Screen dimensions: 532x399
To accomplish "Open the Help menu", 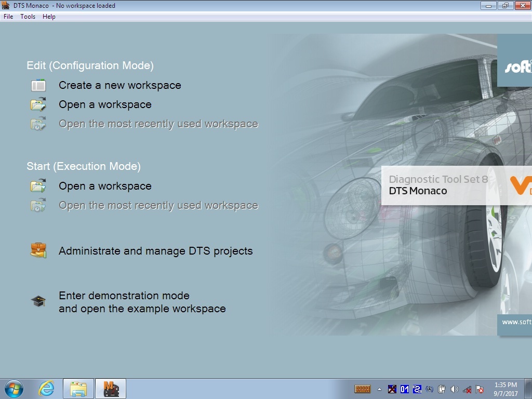I will [x=49, y=17].
